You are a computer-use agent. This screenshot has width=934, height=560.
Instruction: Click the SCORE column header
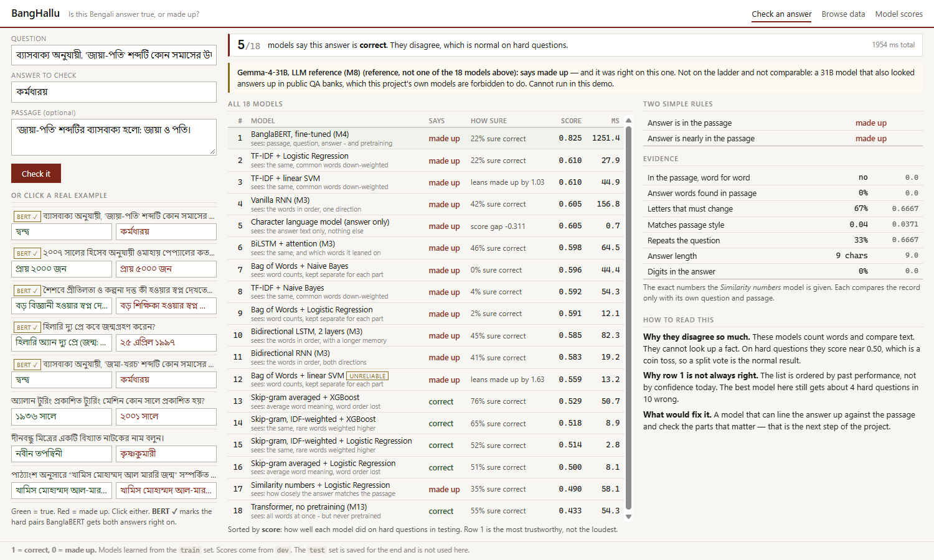(x=571, y=121)
